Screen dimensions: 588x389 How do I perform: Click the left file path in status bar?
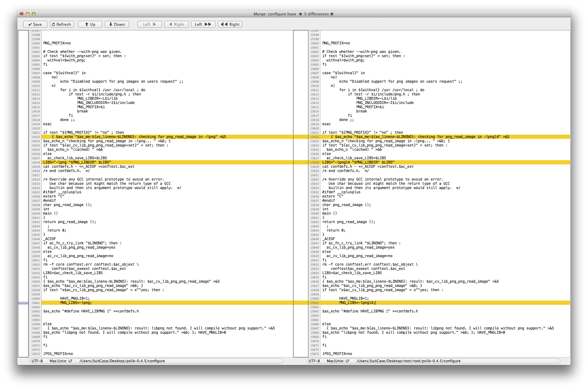[x=122, y=361]
